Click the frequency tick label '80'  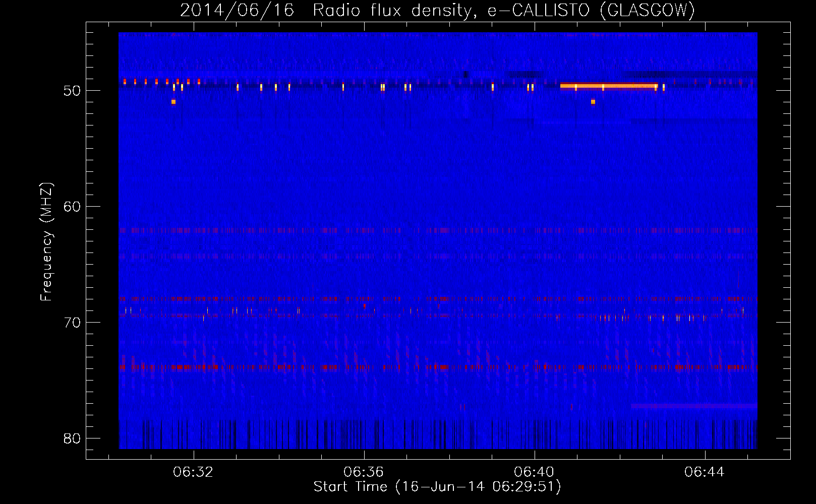coord(72,438)
